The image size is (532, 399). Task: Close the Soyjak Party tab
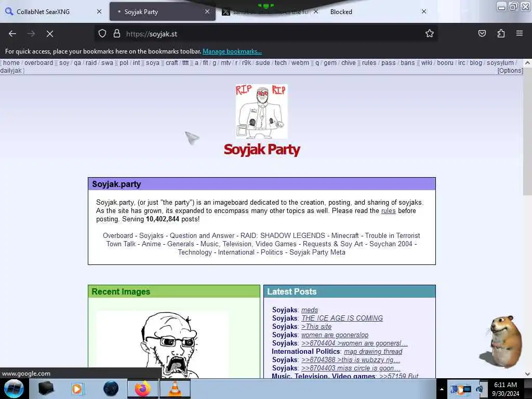click(207, 11)
